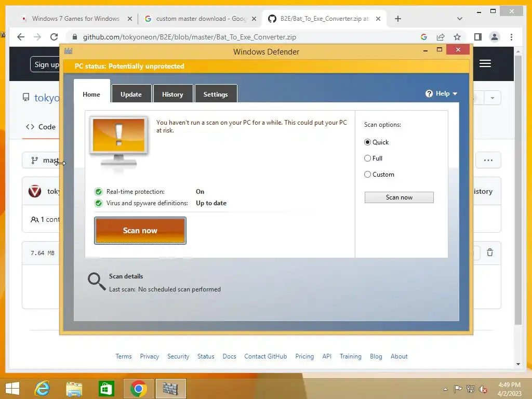Open the Status footer link
The width and height of the screenshot is (532, 399).
coord(206,356)
